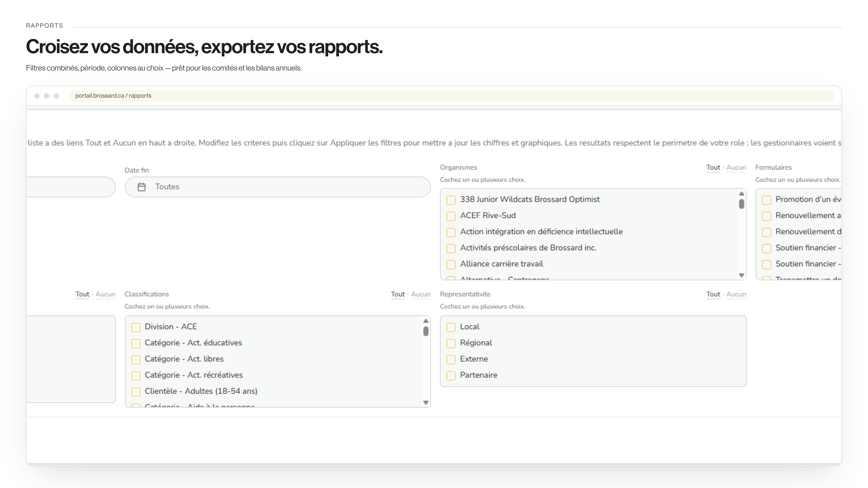Check 338 Junior Wildcats Brossard Optimist
Viewport: 868px width, 488px height.
click(451, 200)
